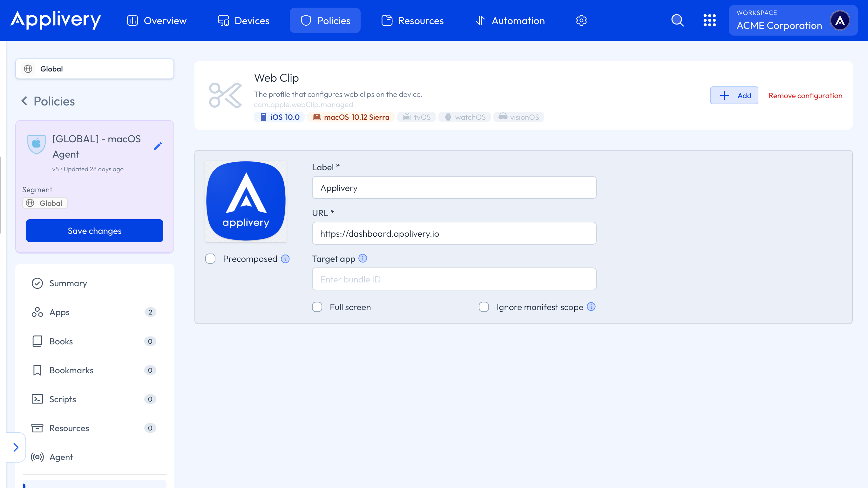Viewport: 868px width, 488px height.
Task: Click the ACME Corporation workspace avatar
Action: point(840,20)
